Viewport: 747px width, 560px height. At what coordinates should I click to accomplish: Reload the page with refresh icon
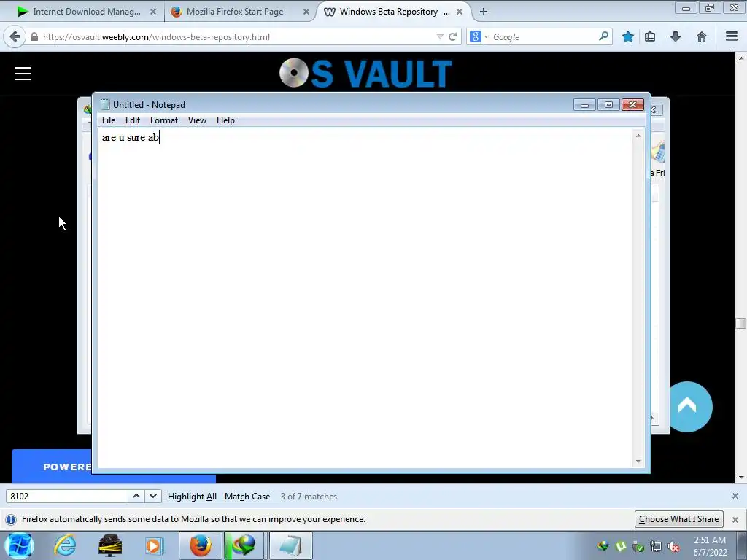(x=452, y=36)
